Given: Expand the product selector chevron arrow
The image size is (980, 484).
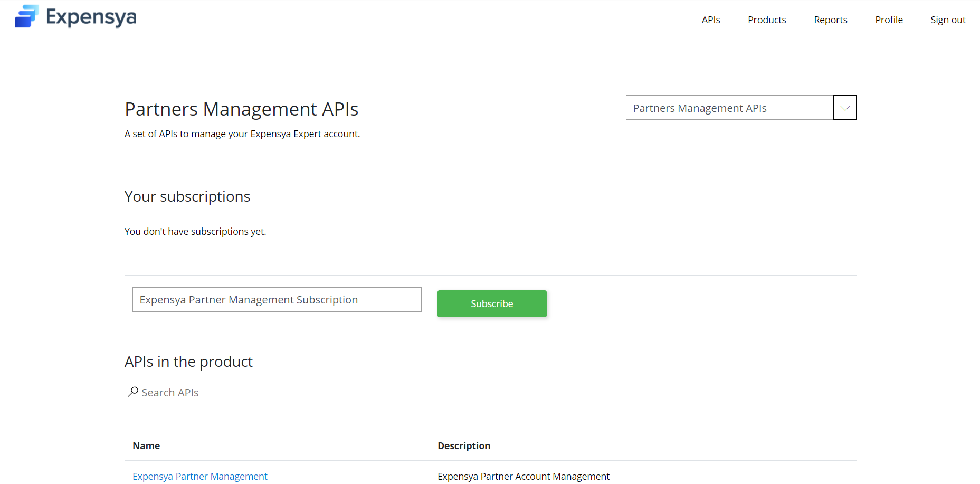Looking at the screenshot, I should (x=844, y=108).
